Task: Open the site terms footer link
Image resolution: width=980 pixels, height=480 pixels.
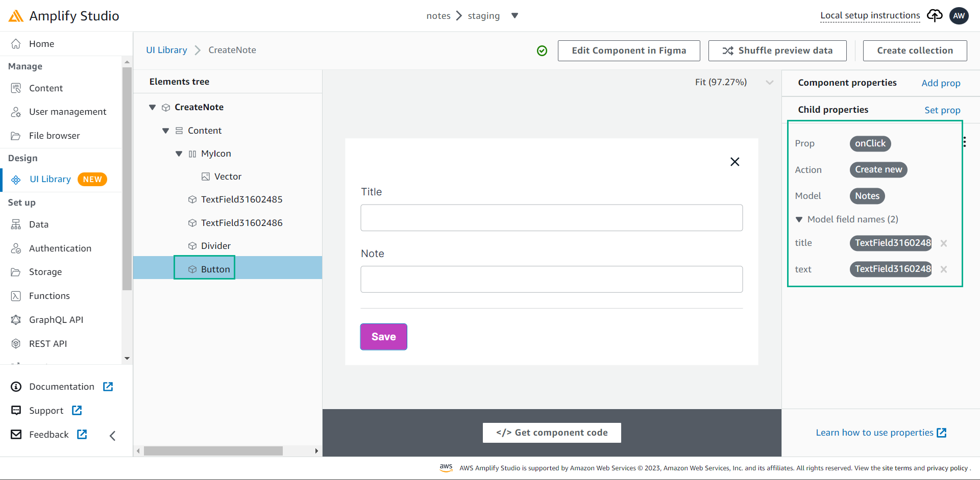Action: pos(897,468)
